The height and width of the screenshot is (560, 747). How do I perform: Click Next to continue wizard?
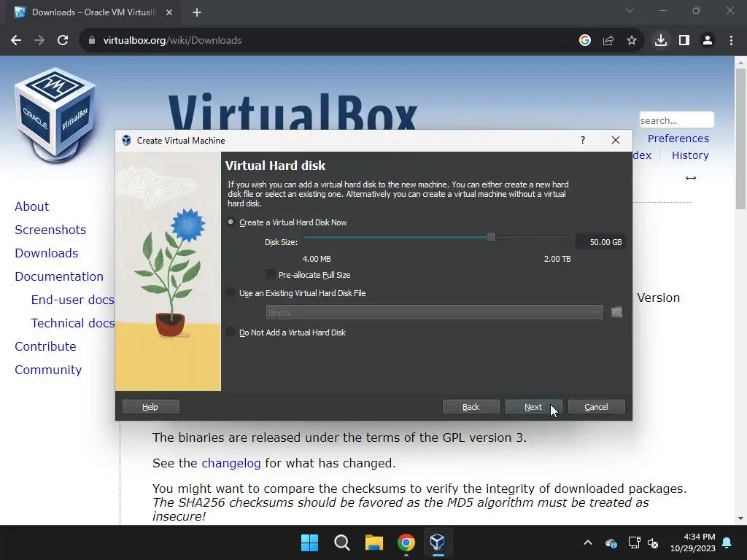[x=533, y=407]
